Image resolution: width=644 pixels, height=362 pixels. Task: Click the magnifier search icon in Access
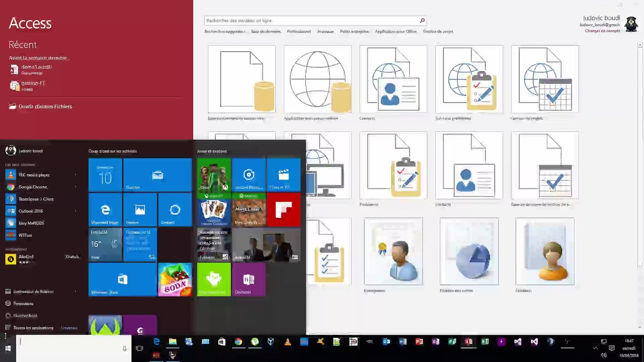coord(422,21)
